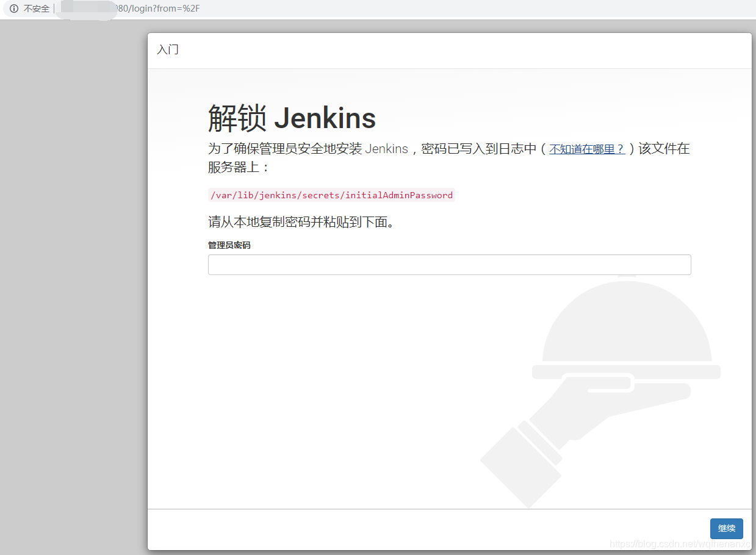756x555 pixels.
Task: Click the login URL text in address bar
Action: (159, 9)
